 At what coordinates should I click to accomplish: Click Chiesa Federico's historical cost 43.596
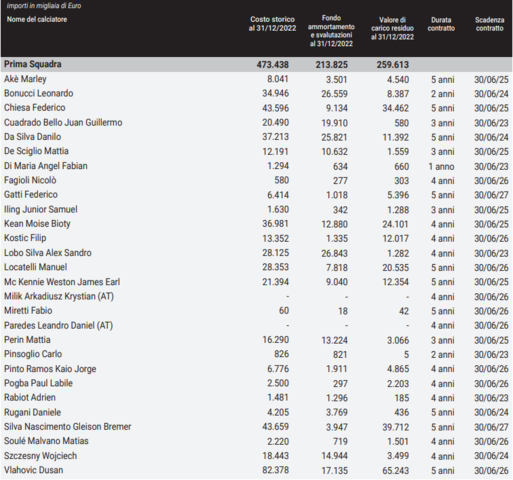pyautogui.click(x=275, y=108)
